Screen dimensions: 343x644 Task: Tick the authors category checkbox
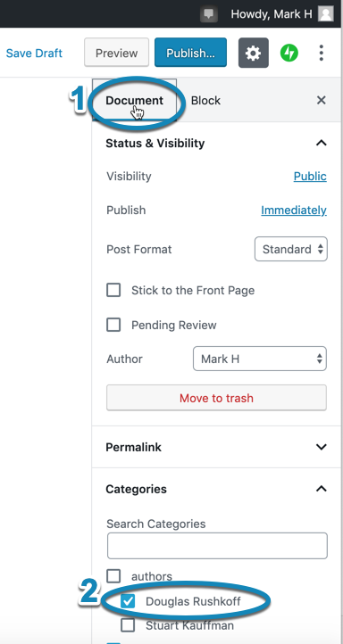tap(113, 576)
